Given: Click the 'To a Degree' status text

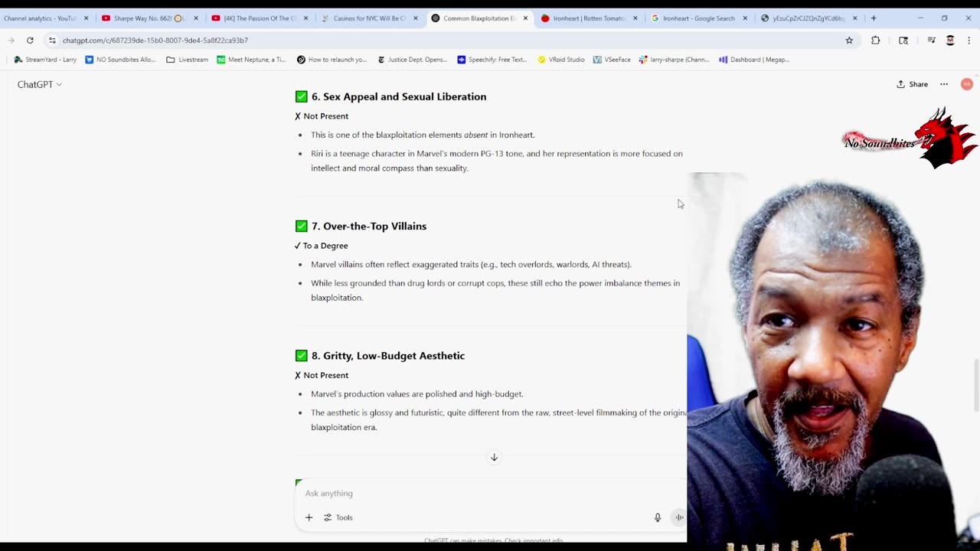Looking at the screenshot, I should pos(325,246).
